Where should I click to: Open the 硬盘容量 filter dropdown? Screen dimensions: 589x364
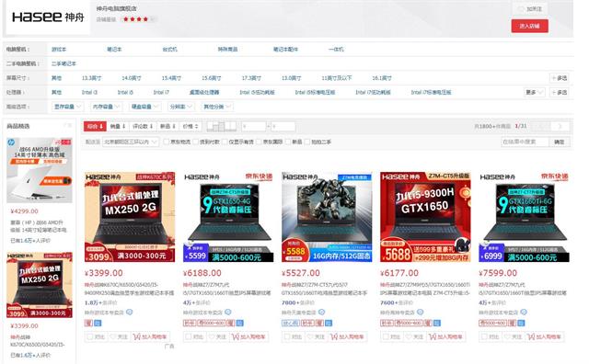click(x=144, y=107)
